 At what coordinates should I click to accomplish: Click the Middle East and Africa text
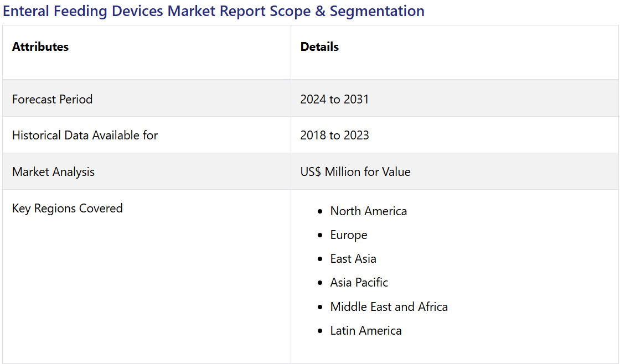[389, 306]
